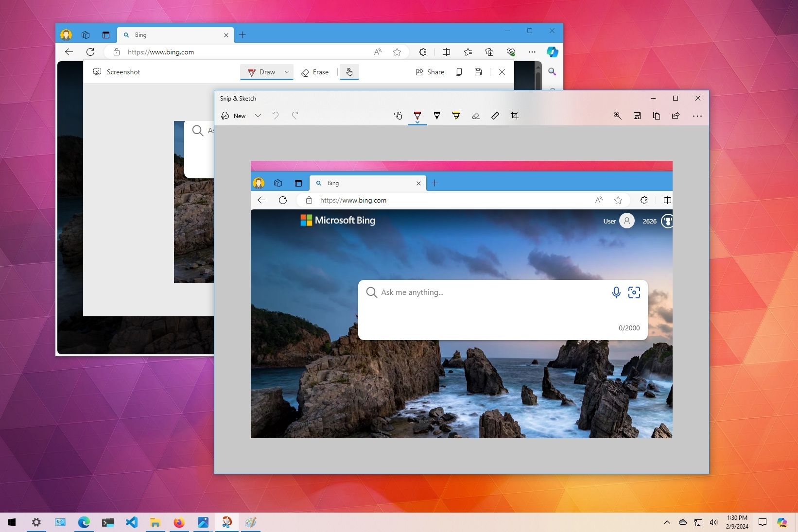
Task: Toggle Touch writing in the Edge Screenshot bar
Action: [x=349, y=72]
